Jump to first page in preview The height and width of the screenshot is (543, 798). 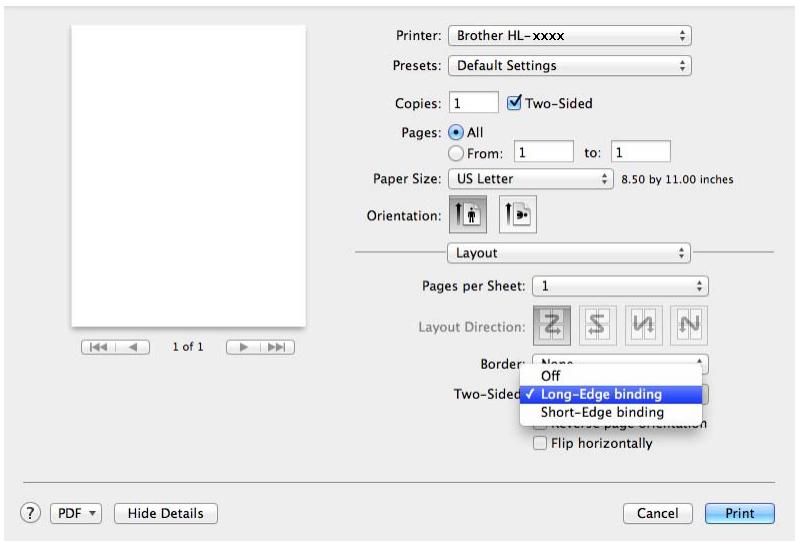(98, 347)
